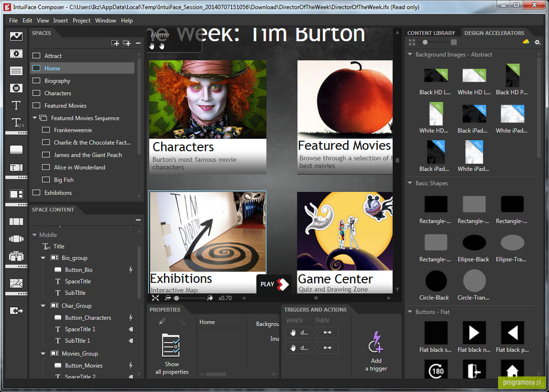
Task: Collapse the Char_Group node
Action: point(43,306)
